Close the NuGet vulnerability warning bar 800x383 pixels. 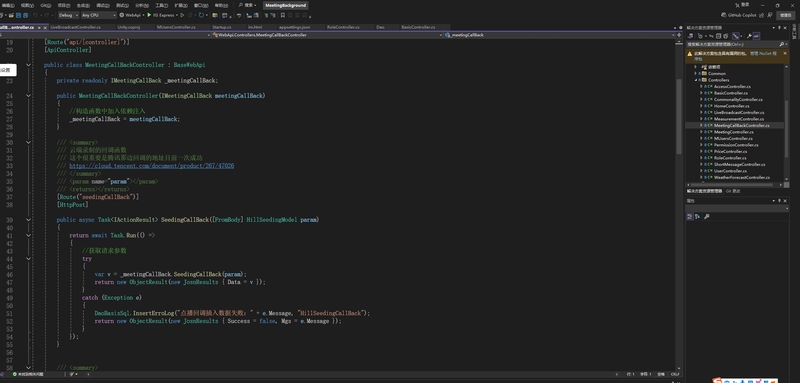pos(785,53)
